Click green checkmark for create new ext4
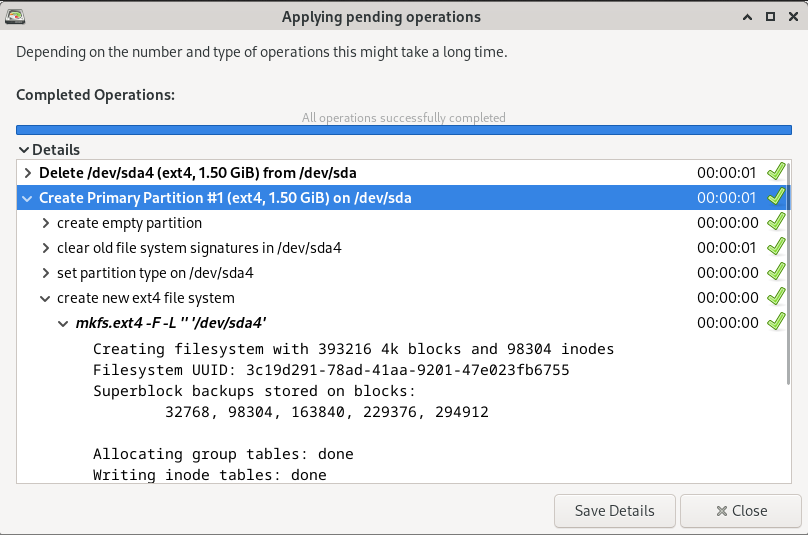The image size is (808, 535). pos(776,297)
